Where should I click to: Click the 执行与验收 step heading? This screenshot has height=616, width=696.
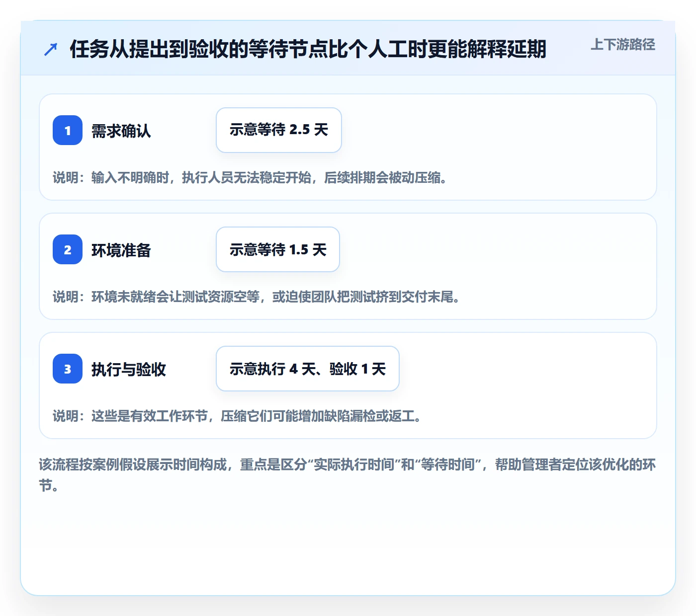[129, 369]
